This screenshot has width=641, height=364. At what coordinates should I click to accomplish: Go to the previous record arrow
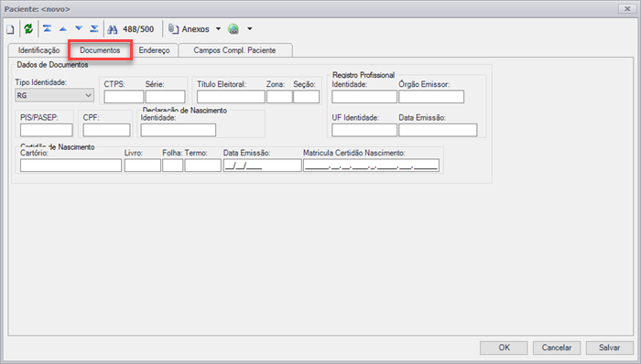pyautogui.click(x=63, y=29)
